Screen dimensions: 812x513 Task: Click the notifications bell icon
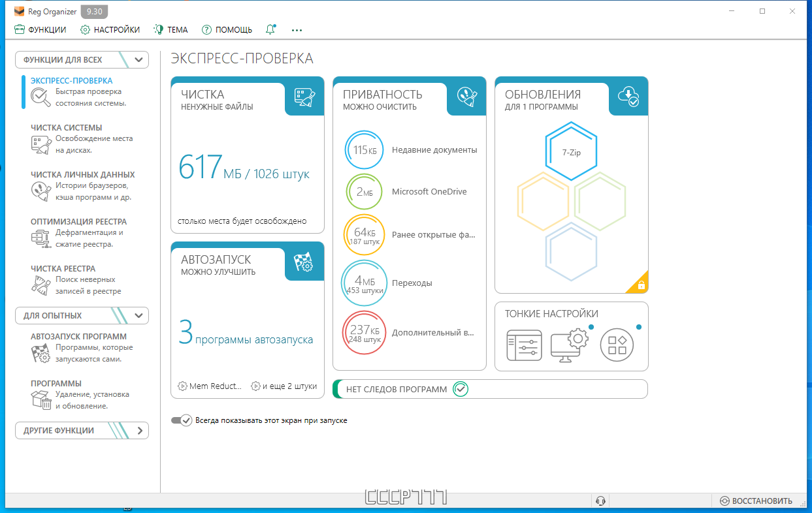point(270,29)
